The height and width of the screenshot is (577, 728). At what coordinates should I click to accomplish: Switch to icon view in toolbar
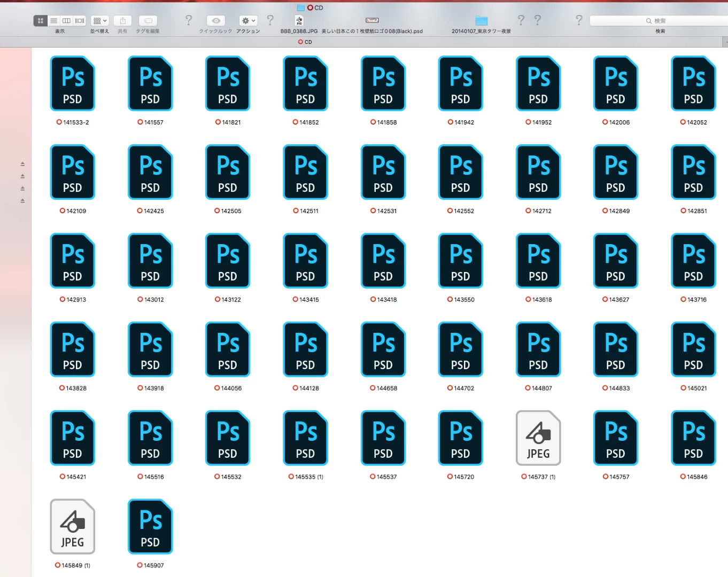[41, 21]
